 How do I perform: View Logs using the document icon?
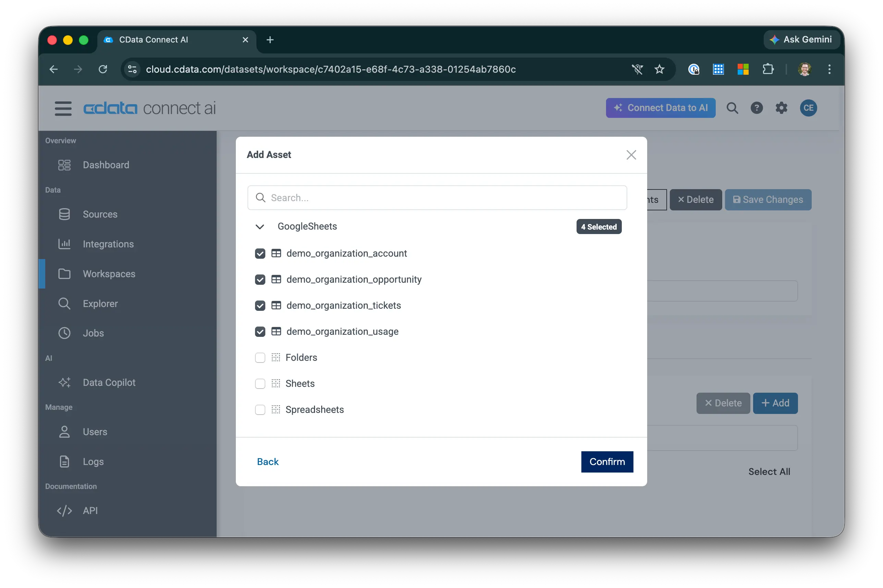click(64, 461)
